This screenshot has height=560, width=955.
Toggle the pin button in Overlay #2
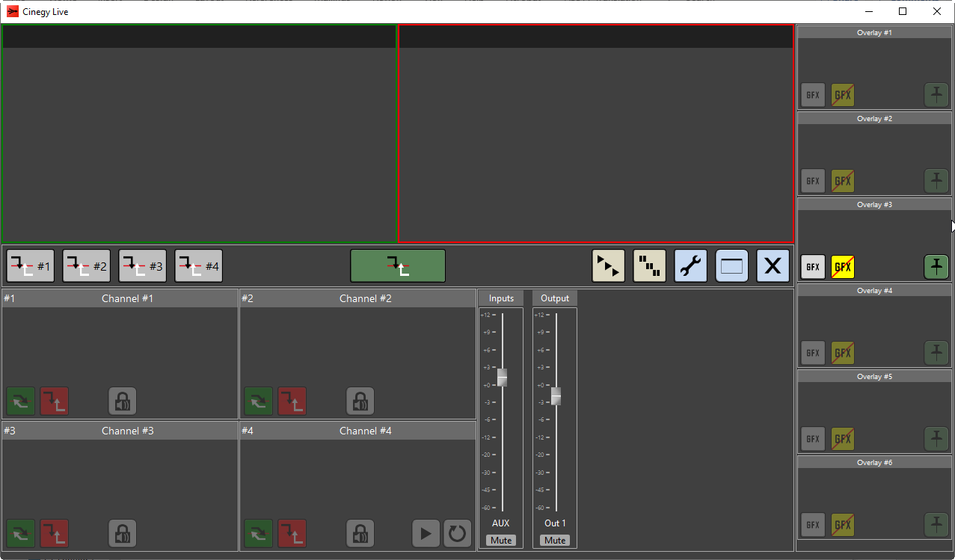[936, 181]
